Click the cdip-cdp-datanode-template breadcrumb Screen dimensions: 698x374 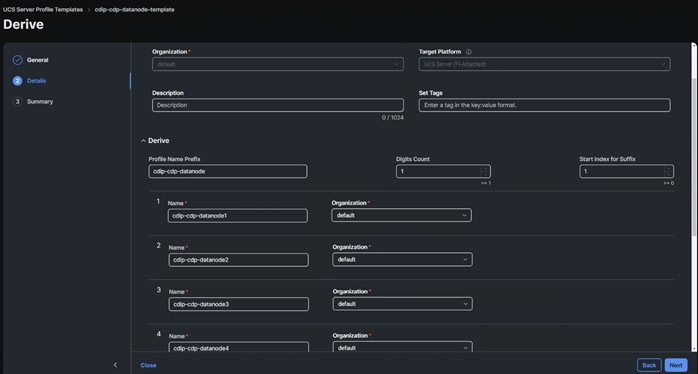click(x=134, y=9)
